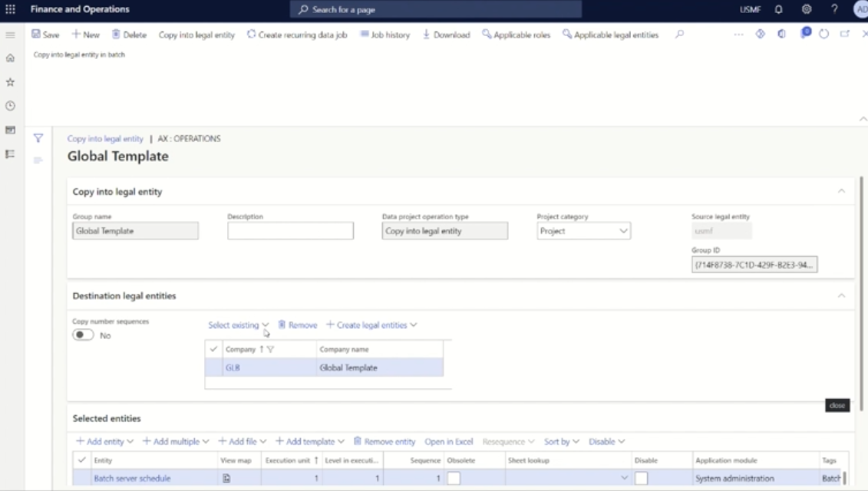Click the view map icon for Batch server schedule

click(226, 479)
